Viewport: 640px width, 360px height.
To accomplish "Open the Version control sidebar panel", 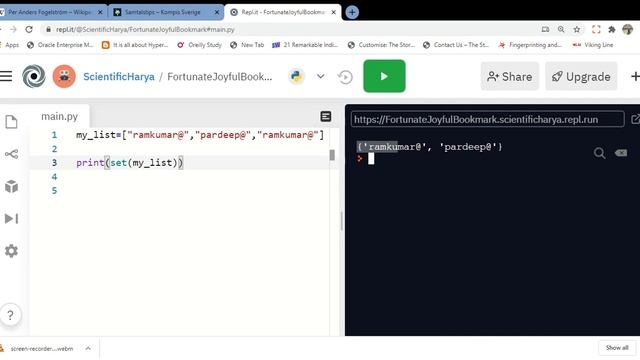I will pos(11,154).
